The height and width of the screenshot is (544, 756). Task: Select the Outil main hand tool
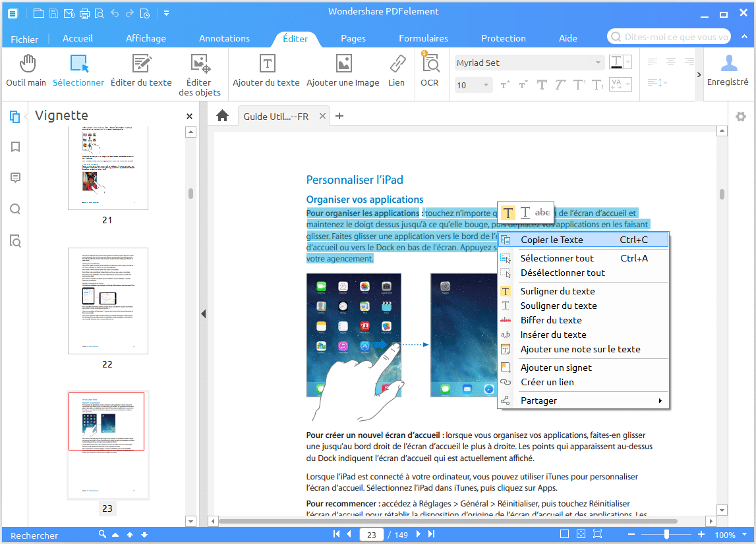(x=26, y=71)
